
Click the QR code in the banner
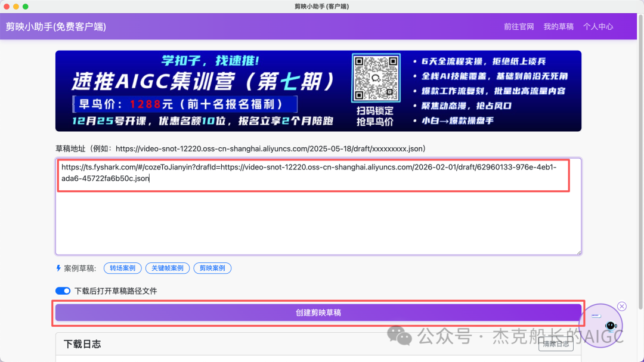coord(376,78)
